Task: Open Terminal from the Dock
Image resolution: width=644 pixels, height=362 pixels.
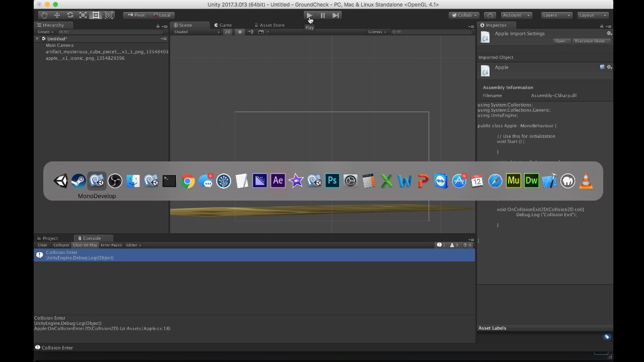Action: tap(169, 181)
